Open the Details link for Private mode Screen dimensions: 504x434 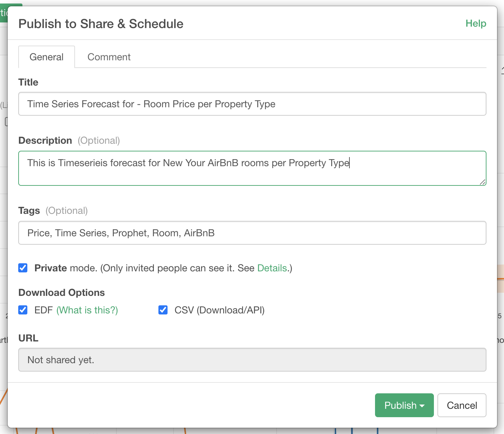(272, 268)
